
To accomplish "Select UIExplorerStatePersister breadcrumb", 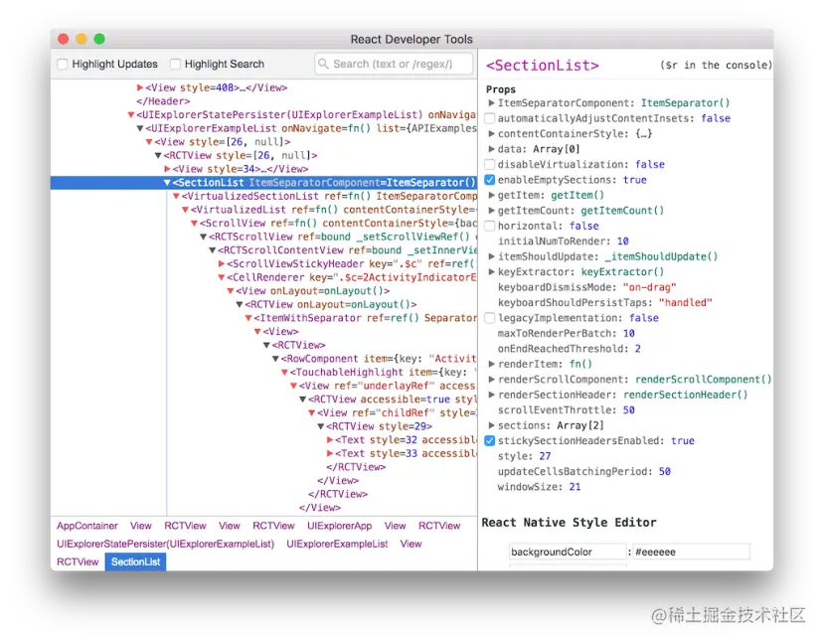I will (x=166, y=544).
